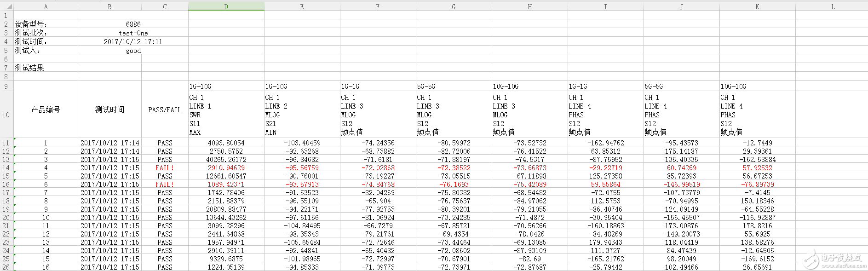Screen dimensions: 868x271
Task: Click the select-all corner box
Action: 6,6
